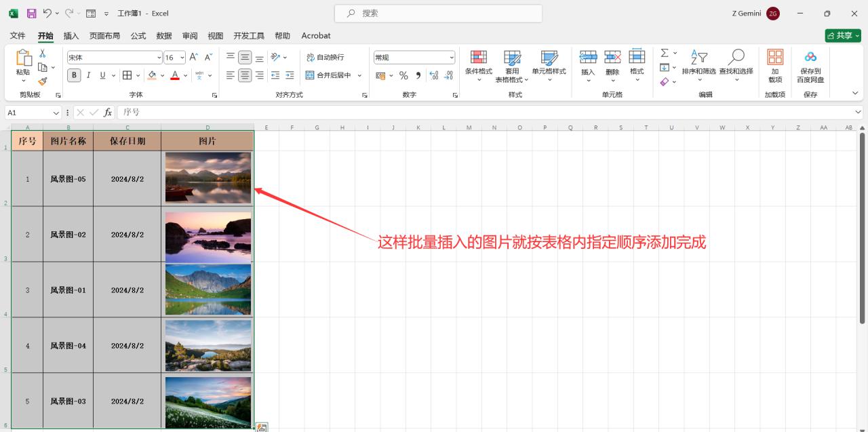This screenshot has height=432, width=868.
Task: Switch to the Insert (插入) tab
Action: pos(71,35)
